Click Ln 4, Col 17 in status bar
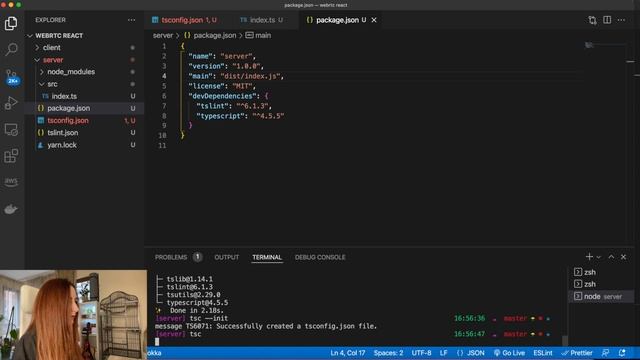 click(x=348, y=353)
